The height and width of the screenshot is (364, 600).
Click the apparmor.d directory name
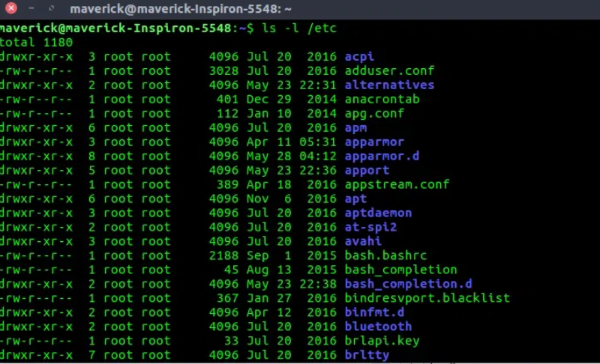[x=382, y=157]
